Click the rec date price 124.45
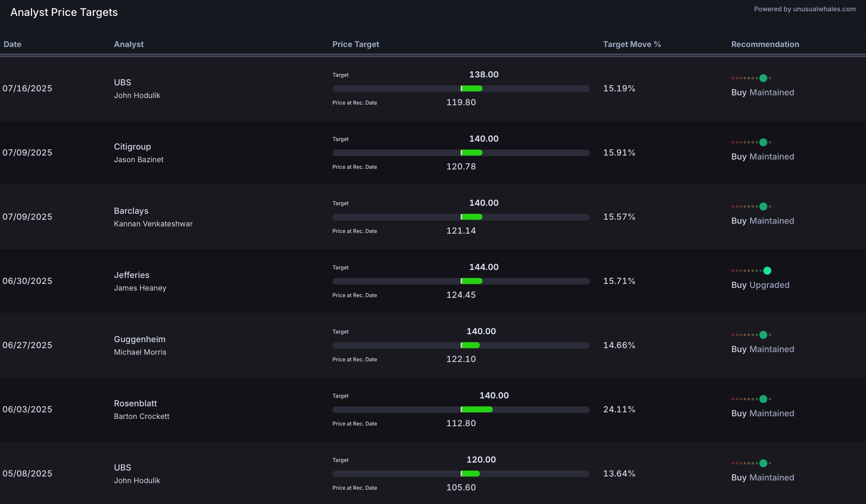 tap(461, 295)
